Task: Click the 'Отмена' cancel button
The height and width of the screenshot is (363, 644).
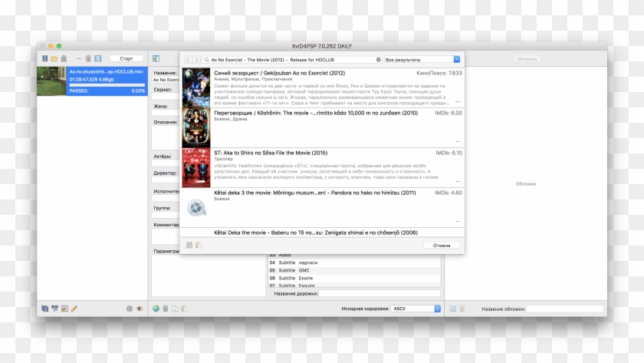Action: (442, 246)
